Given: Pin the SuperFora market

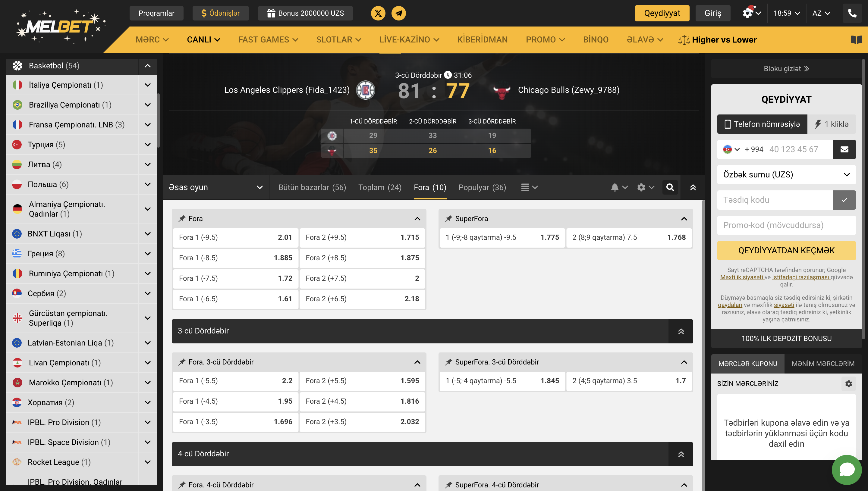Looking at the screenshot, I should [448, 218].
